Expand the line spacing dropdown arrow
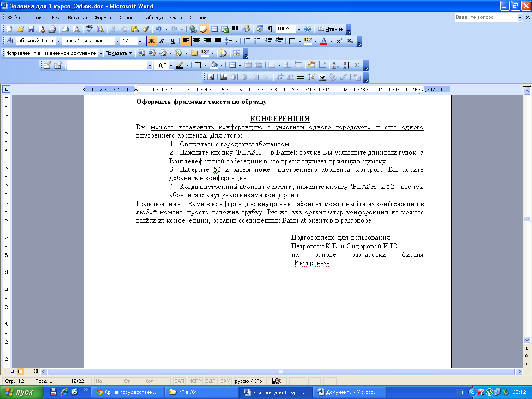Viewport: 532px width, 399px height. click(236, 41)
